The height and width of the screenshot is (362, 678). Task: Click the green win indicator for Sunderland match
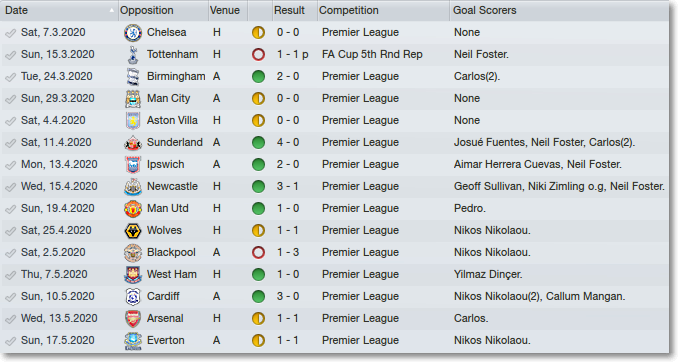pyautogui.click(x=258, y=143)
